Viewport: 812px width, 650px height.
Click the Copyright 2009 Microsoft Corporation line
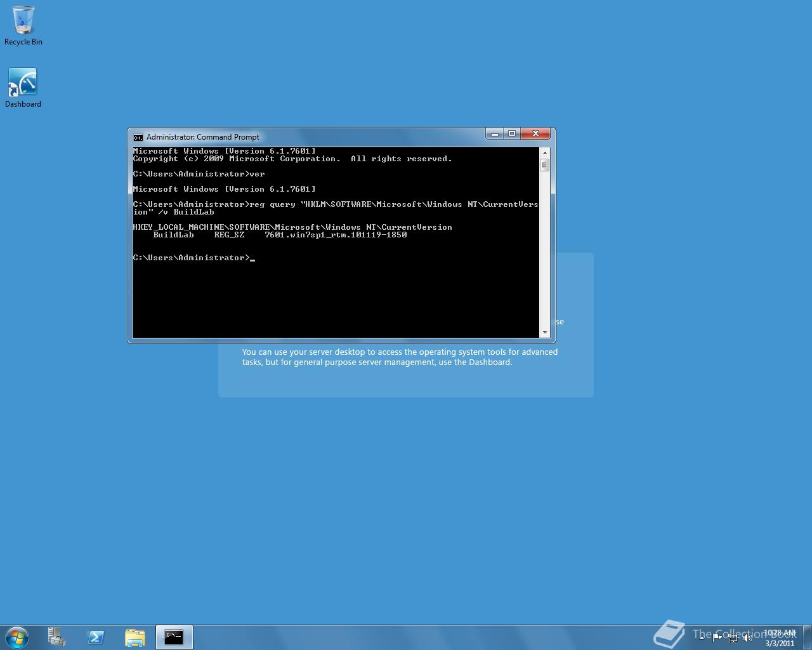pos(292,159)
